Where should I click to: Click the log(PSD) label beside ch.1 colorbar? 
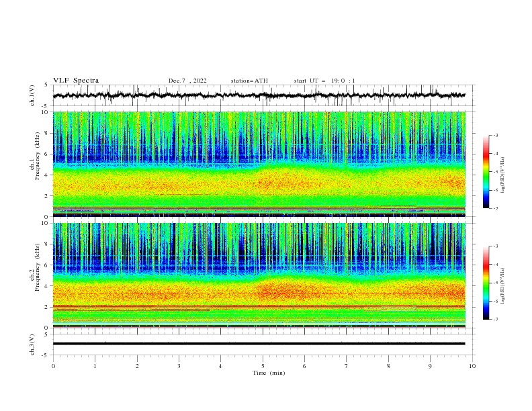pos(503,175)
